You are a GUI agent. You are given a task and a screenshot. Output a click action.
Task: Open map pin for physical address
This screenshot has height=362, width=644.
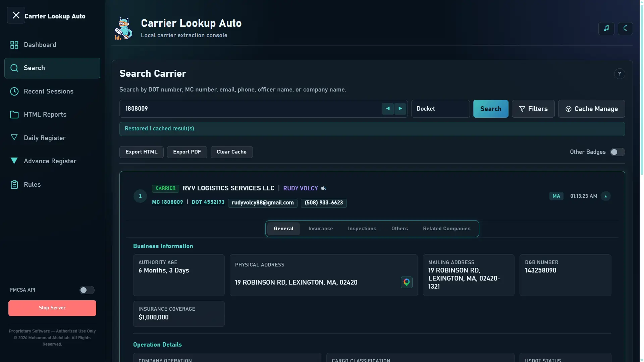tap(407, 283)
